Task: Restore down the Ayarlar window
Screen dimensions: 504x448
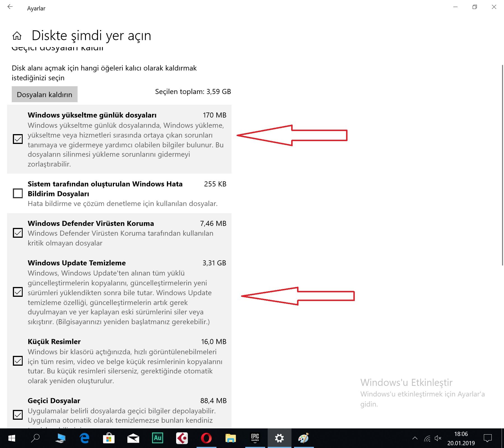Action: pos(475,7)
